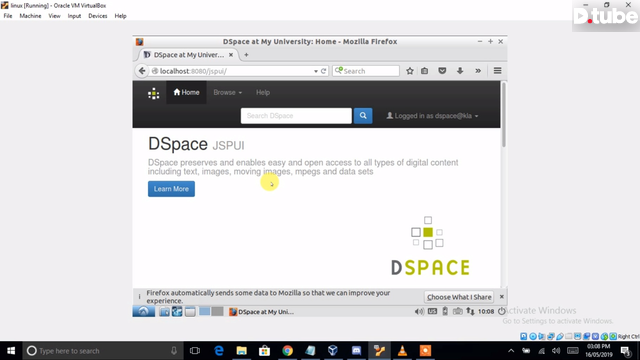The width and height of the screenshot is (640, 360).
Task: Show more tools via the double-chevron overflow icon
Action: point(478,71)
